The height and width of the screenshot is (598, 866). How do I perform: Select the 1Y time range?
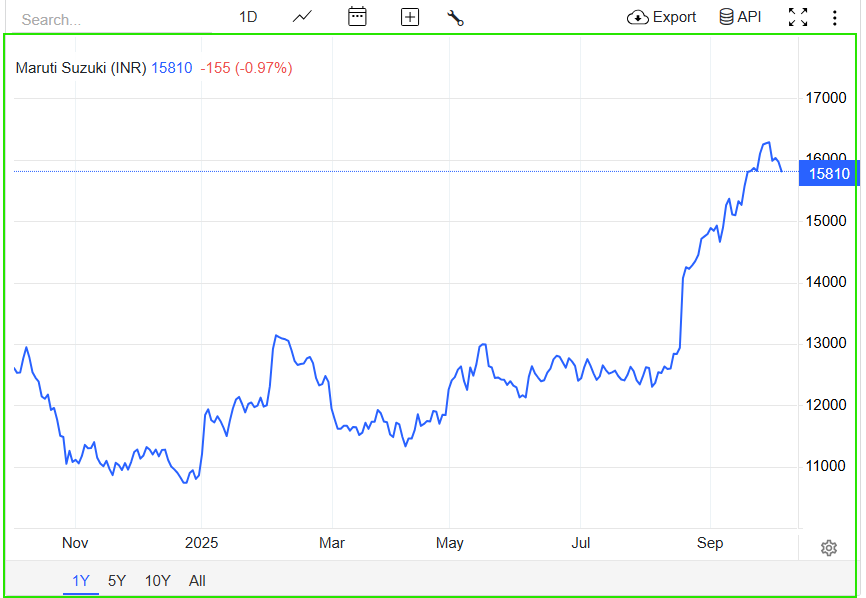click(x=81, y=581)
